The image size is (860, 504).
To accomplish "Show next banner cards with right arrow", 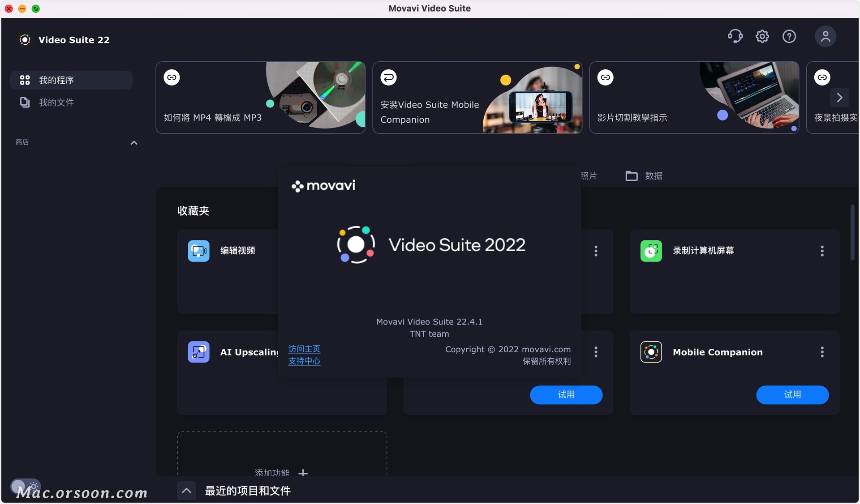I will pos(840,97).
